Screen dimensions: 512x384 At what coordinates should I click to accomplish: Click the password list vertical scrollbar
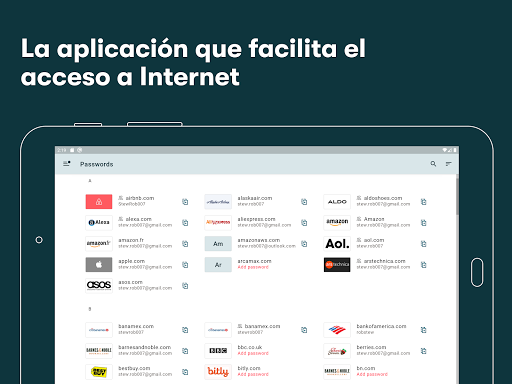point(457,197)
